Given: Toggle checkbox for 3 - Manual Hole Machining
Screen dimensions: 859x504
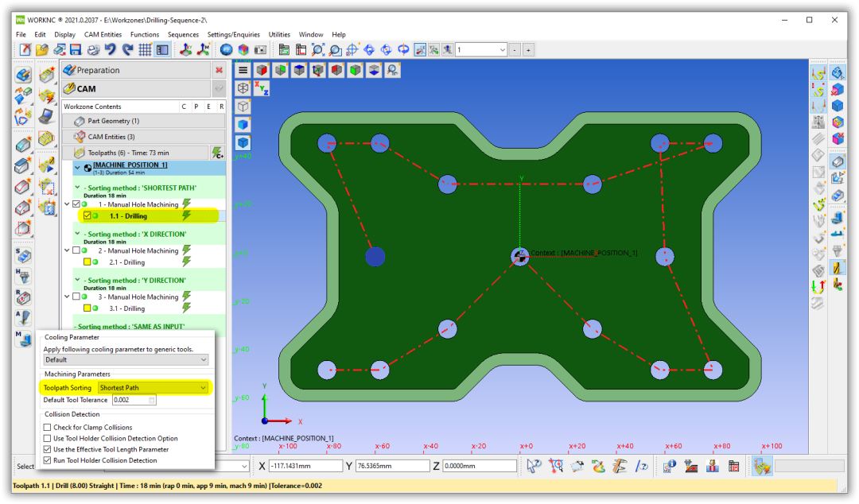Looking at the screenshot, I should coord(76,297).
